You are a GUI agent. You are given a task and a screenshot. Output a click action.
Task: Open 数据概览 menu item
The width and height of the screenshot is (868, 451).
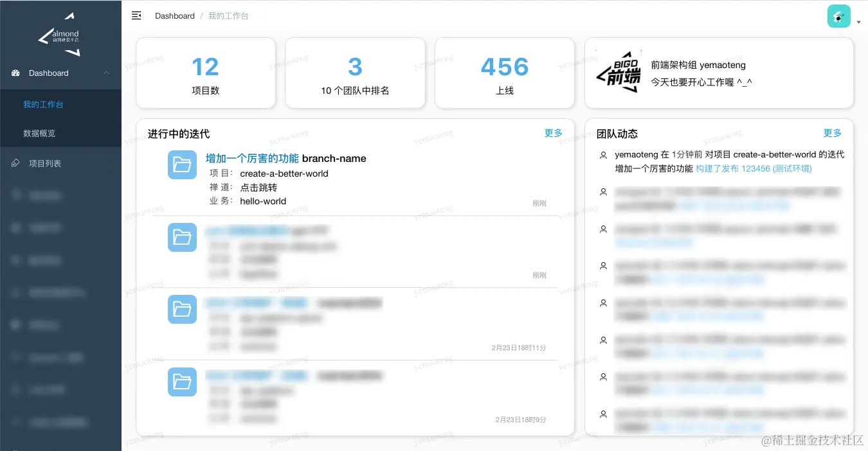pos(60,133)
